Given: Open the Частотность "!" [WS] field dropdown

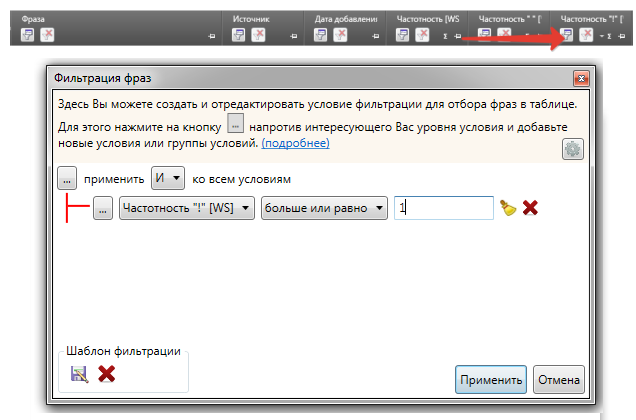Looking at the screenshot, I should click(186, 208).
